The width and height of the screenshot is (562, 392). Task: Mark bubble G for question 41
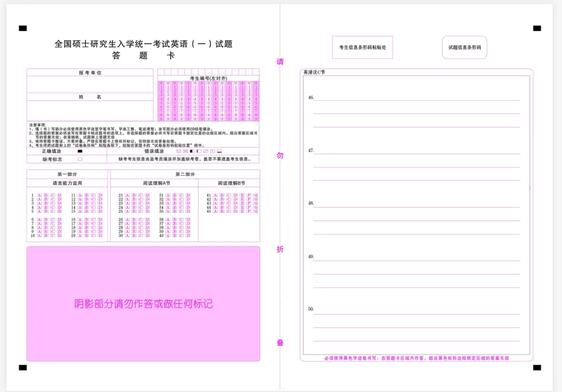point(256,195)
